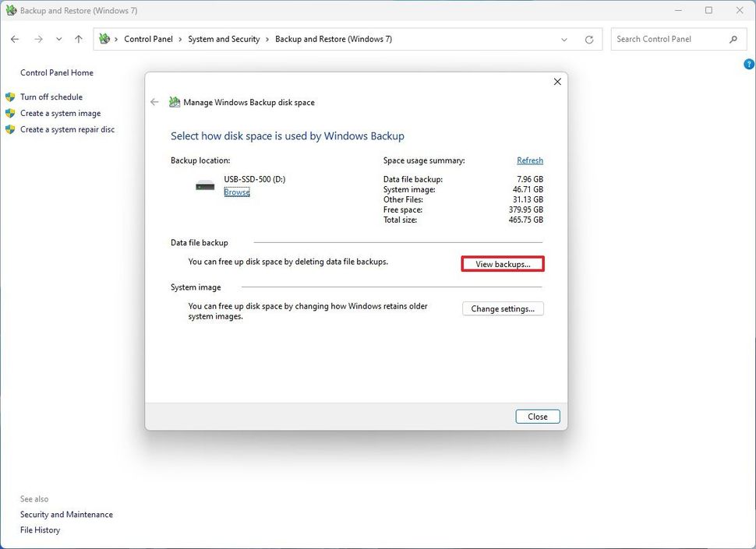Expand the address bar recent locations dropdown

[x=564, y=39]
